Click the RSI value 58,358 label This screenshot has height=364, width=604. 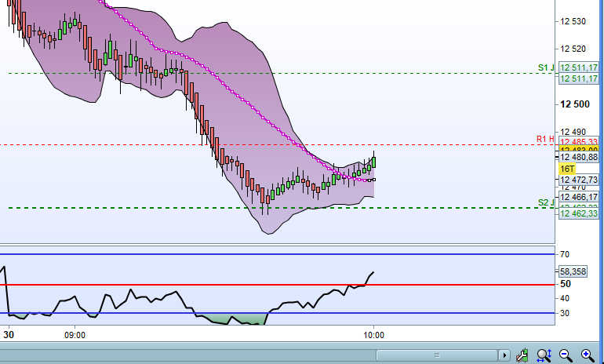(573, 271)
